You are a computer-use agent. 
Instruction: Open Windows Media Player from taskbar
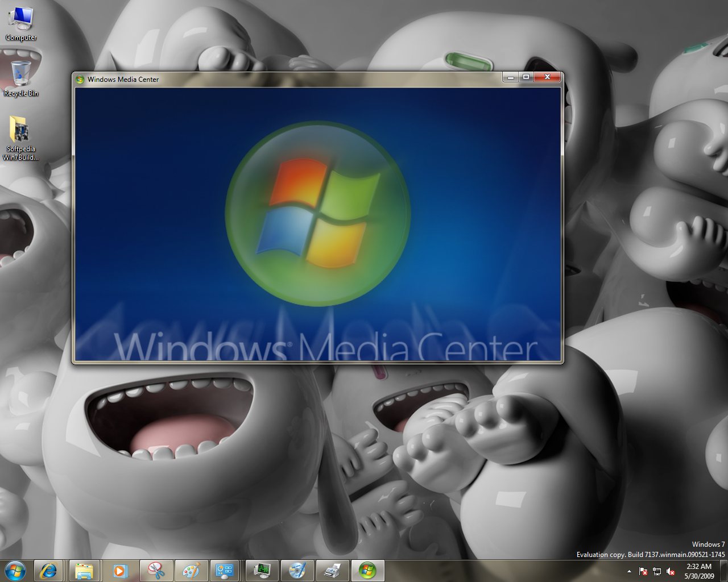point(119,571)
